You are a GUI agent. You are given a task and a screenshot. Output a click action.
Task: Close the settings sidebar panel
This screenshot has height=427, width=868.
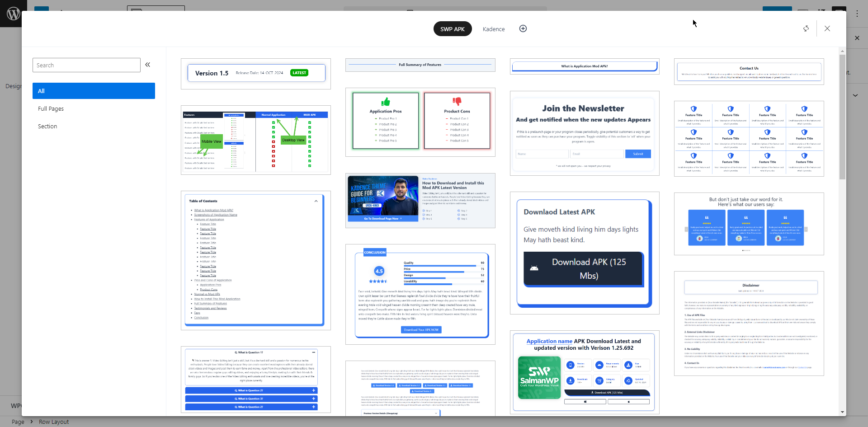857,38
